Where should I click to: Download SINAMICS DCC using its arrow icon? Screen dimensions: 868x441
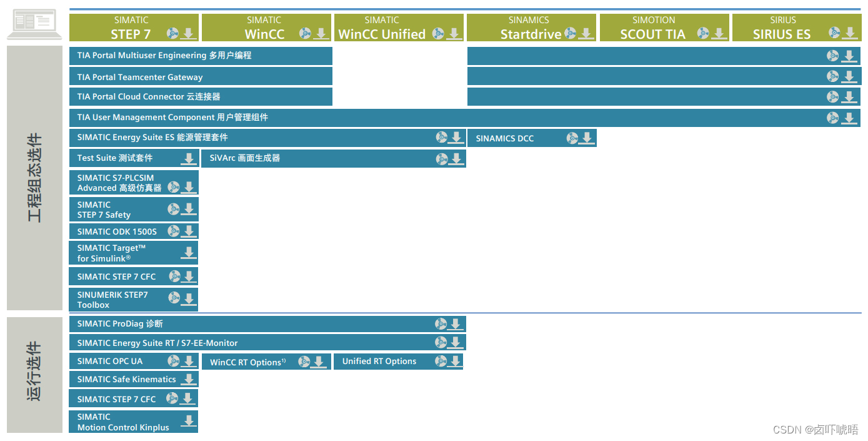coord(586,138)
